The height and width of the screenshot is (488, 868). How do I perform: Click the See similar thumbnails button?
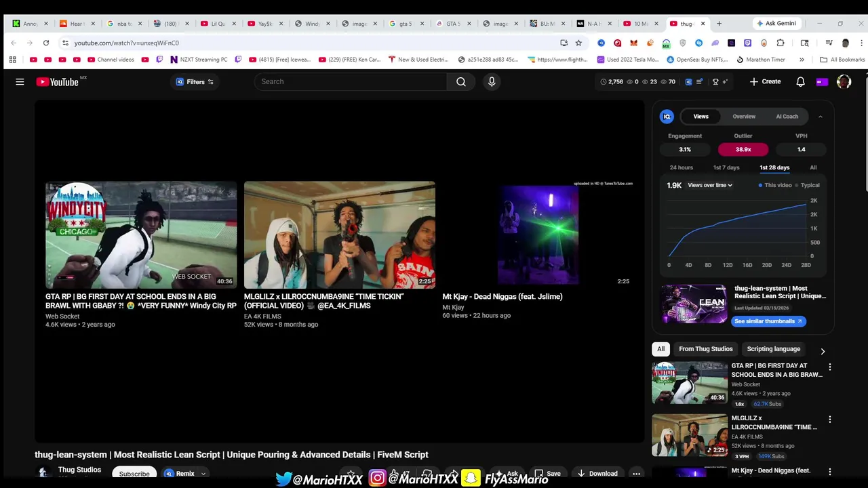click(x=768, y=321)
